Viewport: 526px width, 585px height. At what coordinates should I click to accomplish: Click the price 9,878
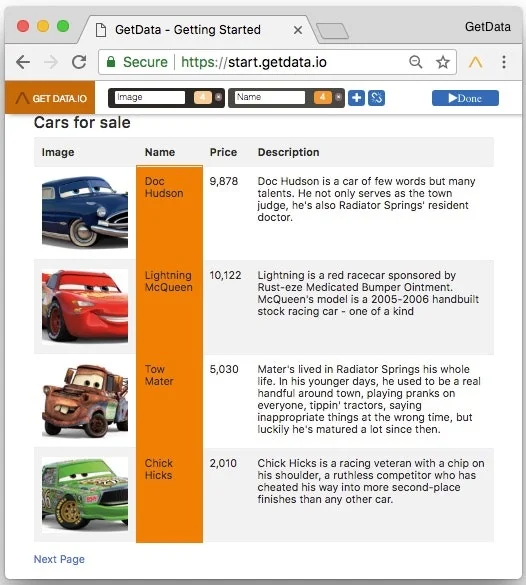pyautogui.click(x=223, y=181)
